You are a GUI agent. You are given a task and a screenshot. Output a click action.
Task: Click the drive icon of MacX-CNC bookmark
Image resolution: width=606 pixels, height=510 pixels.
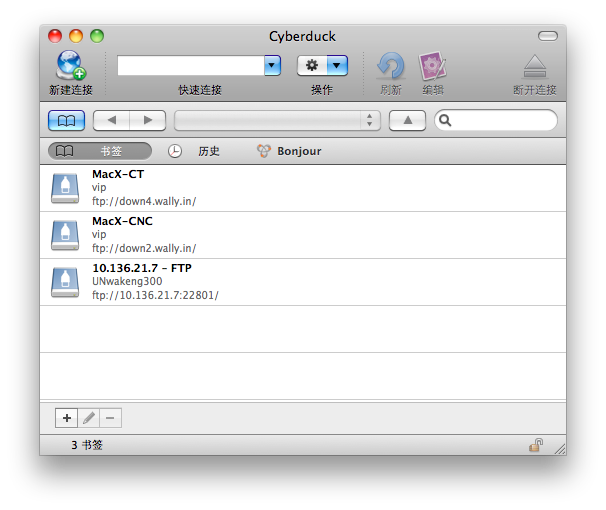pyautogui.click(x=65, y=236)
